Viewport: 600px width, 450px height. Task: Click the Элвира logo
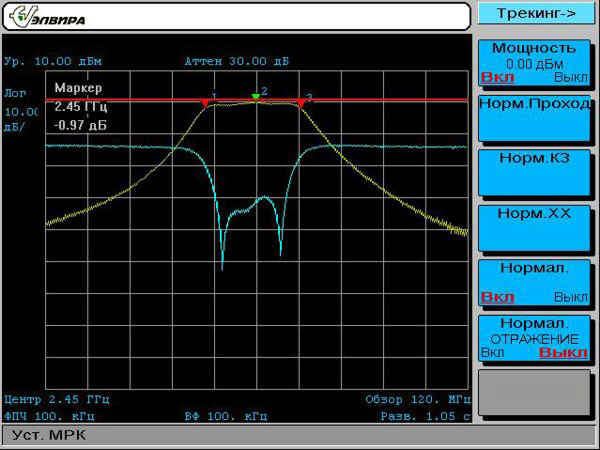tap(47, 16)
